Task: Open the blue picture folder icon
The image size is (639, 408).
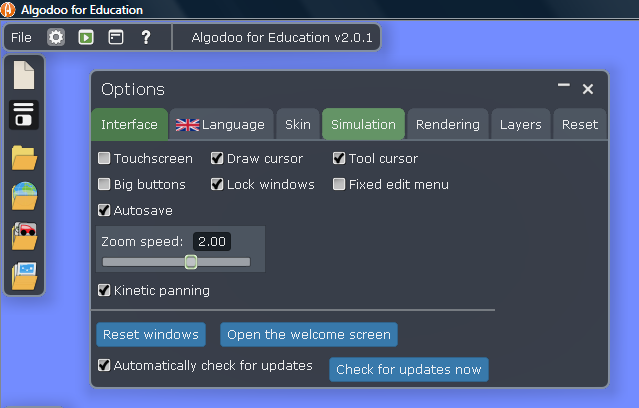Action: coord(24,276)
